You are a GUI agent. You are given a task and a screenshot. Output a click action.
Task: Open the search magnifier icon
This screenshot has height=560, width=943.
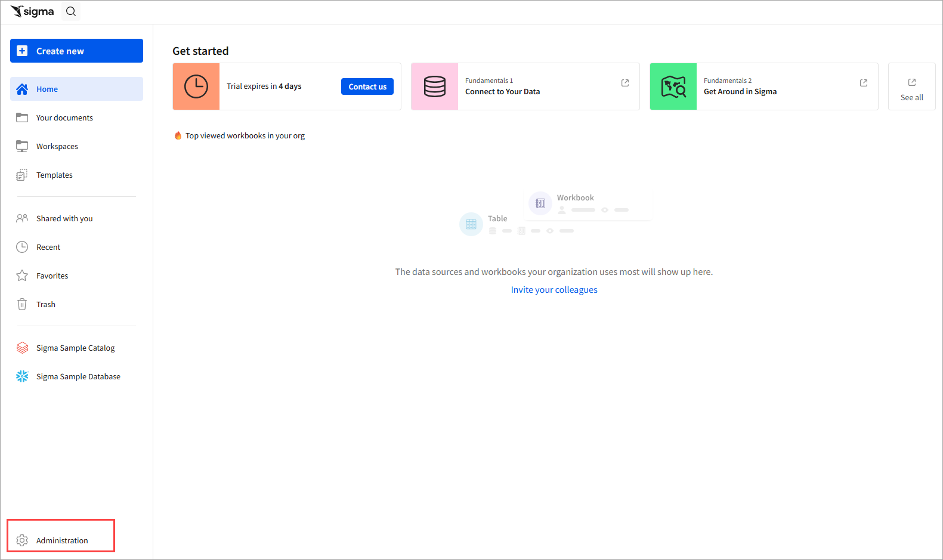pyautogui.click(x=71, y=11)
